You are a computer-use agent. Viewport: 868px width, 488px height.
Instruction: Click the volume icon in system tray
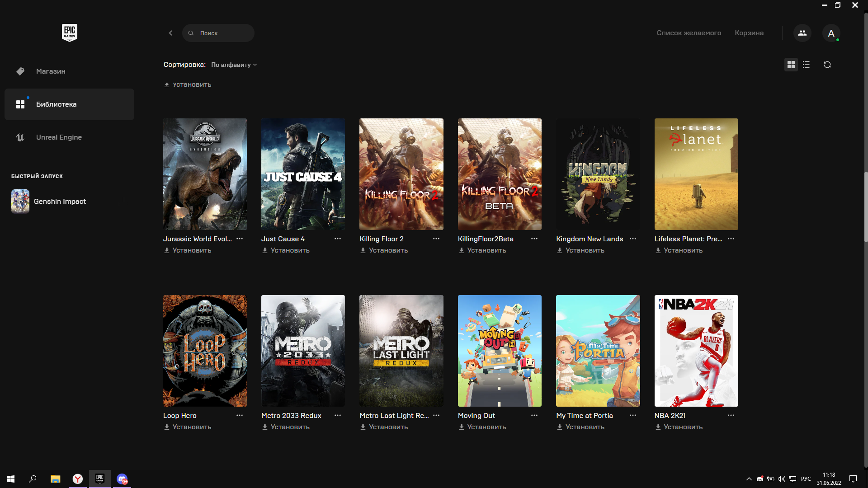[782, 479]
